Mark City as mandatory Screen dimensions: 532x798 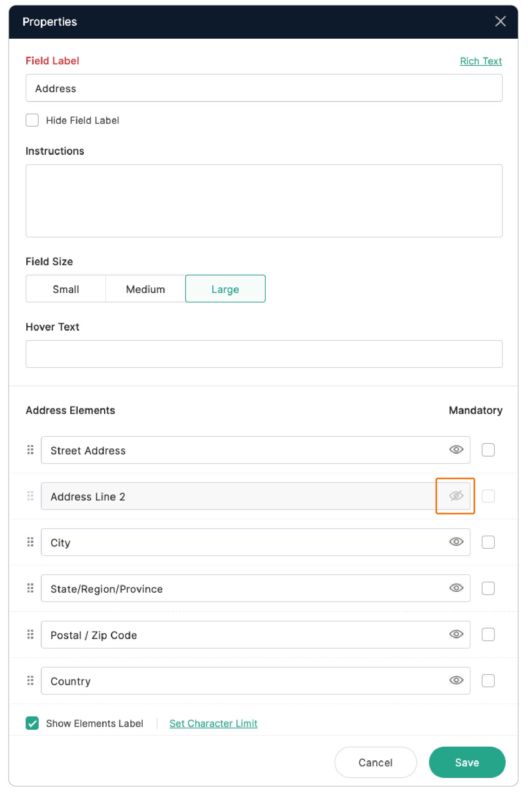488,542
